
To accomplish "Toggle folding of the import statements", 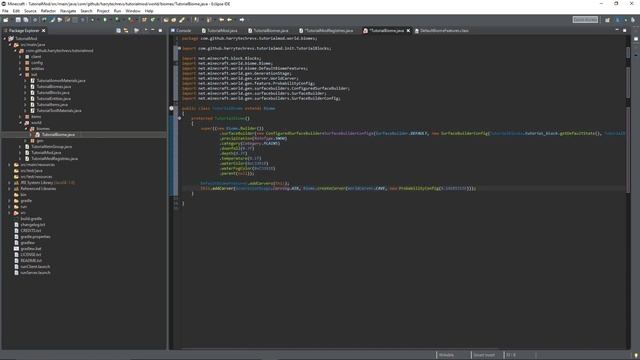I will (x=179, y=48).
